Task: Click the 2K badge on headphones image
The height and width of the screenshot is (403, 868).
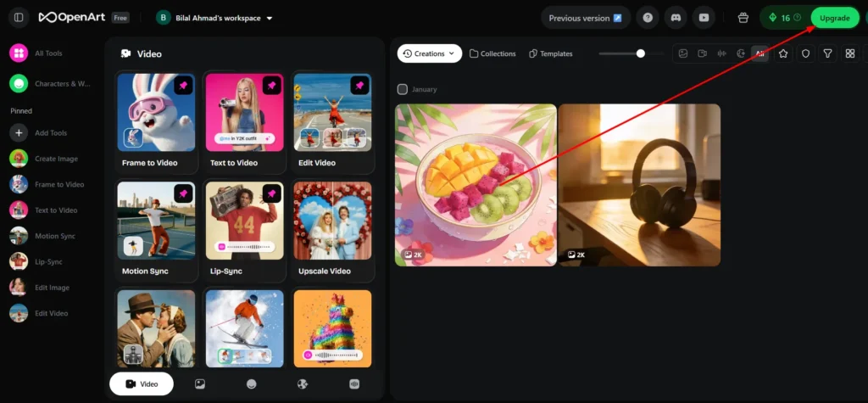Action: [576, 255]
